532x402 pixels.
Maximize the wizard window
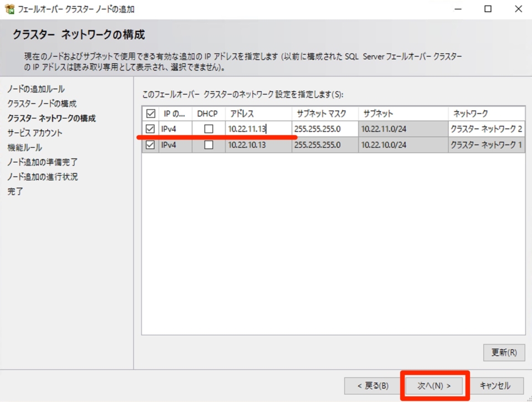point(488,9)
